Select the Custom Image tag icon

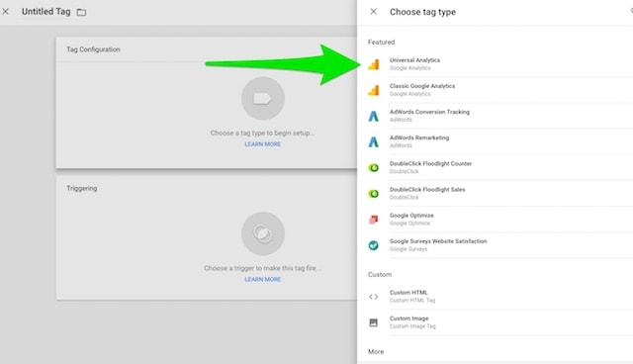point(374,322)
